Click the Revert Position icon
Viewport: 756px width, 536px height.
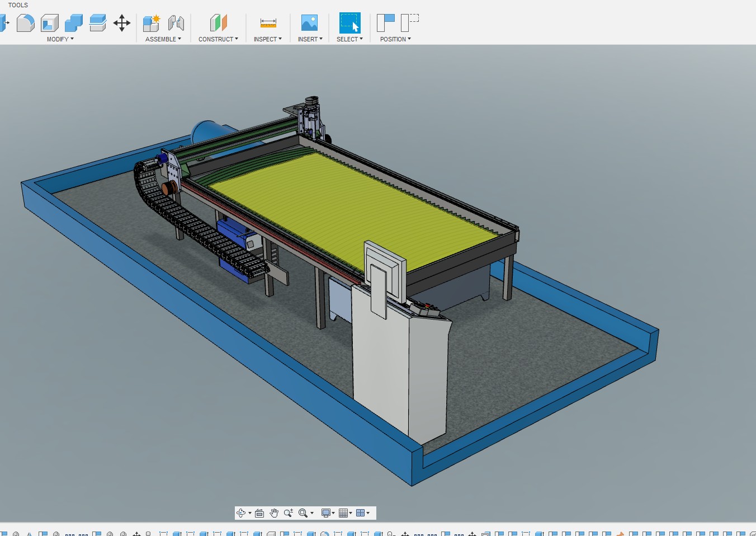410,23
